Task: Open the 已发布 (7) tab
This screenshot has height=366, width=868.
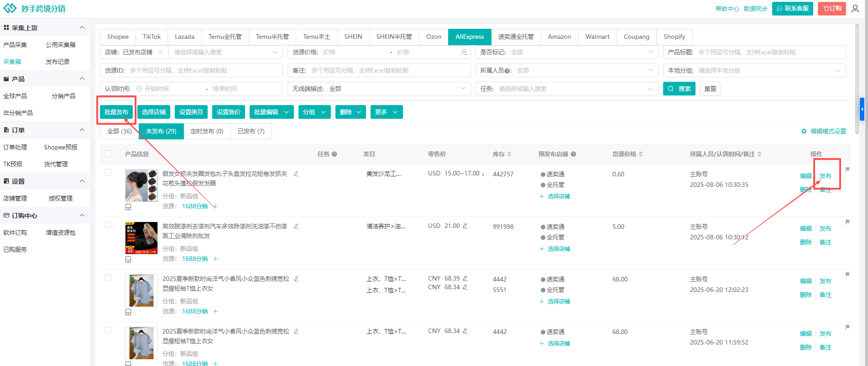Action: click(x=251, y=132)
